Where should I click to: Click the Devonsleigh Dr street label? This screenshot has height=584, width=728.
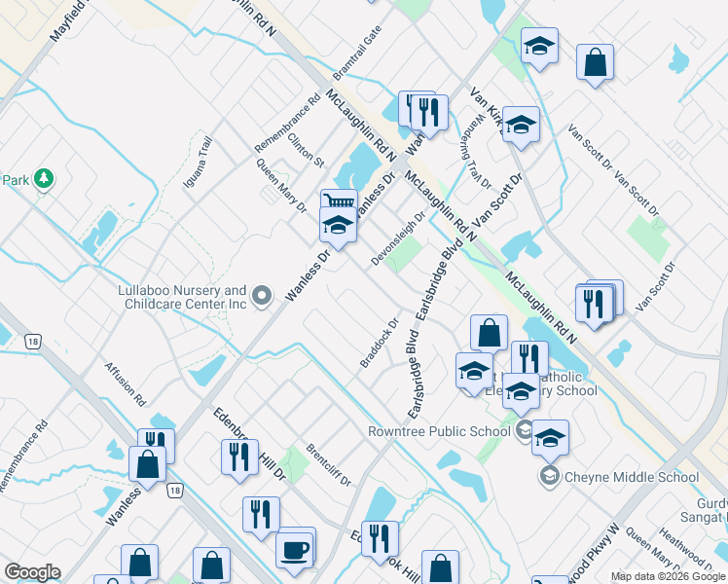click(x=398, y=238)
